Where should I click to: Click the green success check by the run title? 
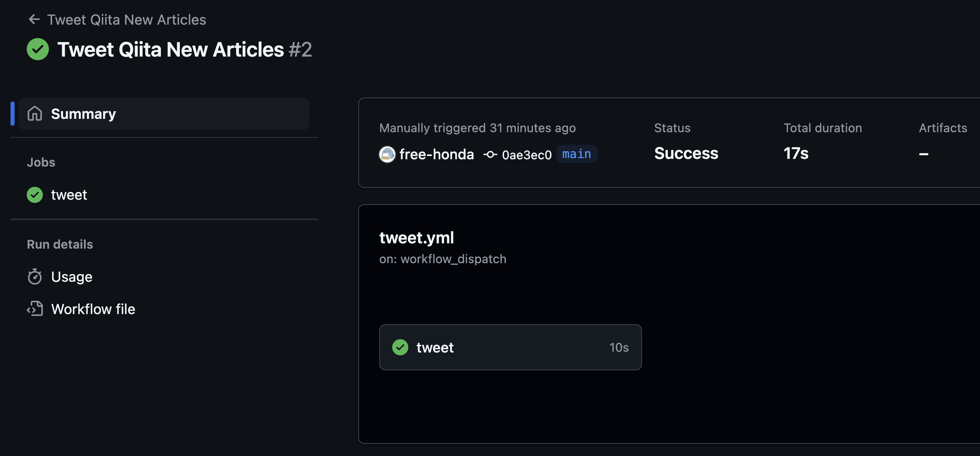[x=38, y=49]
